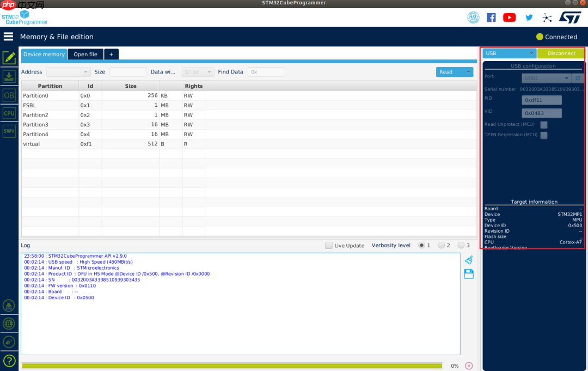Enable the Live Update checkbox

coord(328,245)
